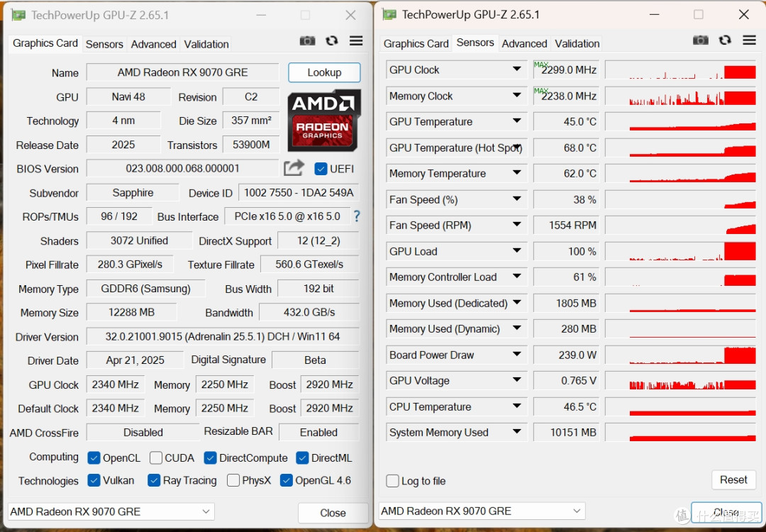This screenshot has width=766, height=532.
Task: Switch to Graphics Card tab in right window
Action: click(416, 43)
